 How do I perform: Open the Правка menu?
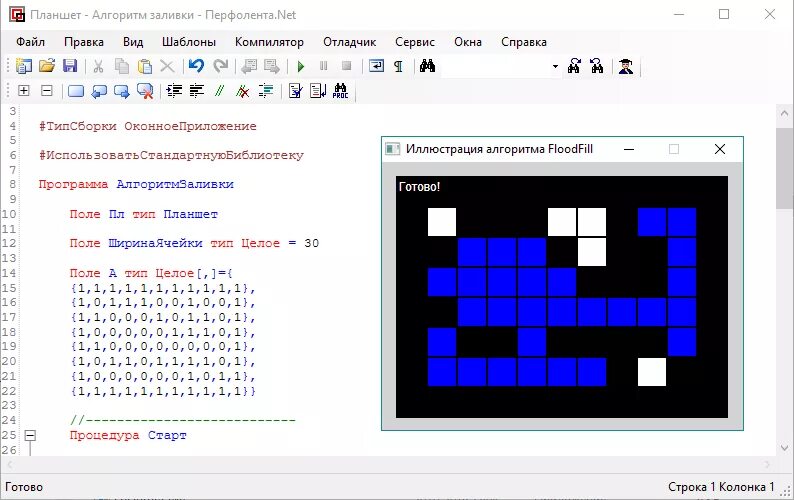tap(84, 42)
